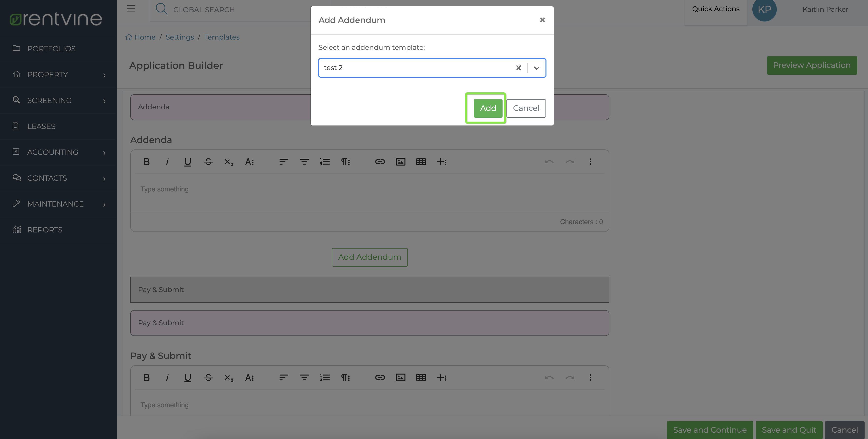Open insert-more plus menu in Addenda editor

pos(441,162)
